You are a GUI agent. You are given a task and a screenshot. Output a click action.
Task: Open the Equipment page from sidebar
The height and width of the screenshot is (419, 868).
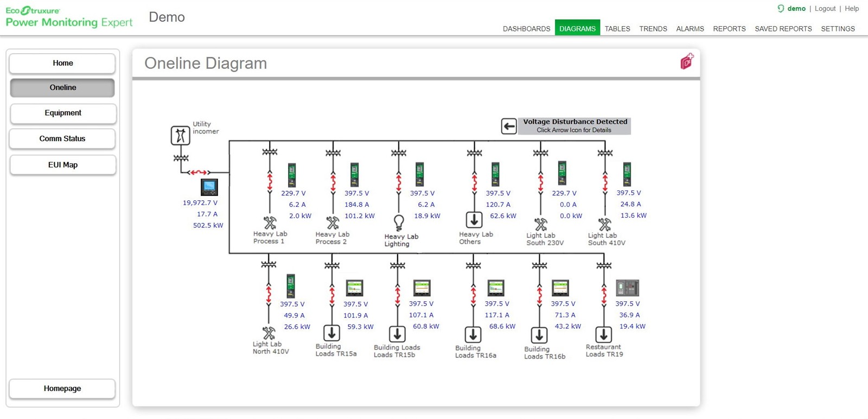coord(62,113)
